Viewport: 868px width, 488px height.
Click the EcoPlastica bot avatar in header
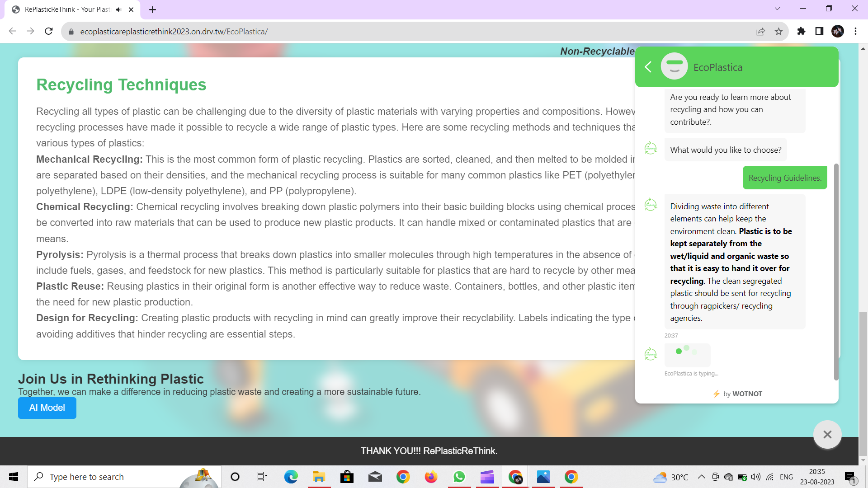coord(674,67)
